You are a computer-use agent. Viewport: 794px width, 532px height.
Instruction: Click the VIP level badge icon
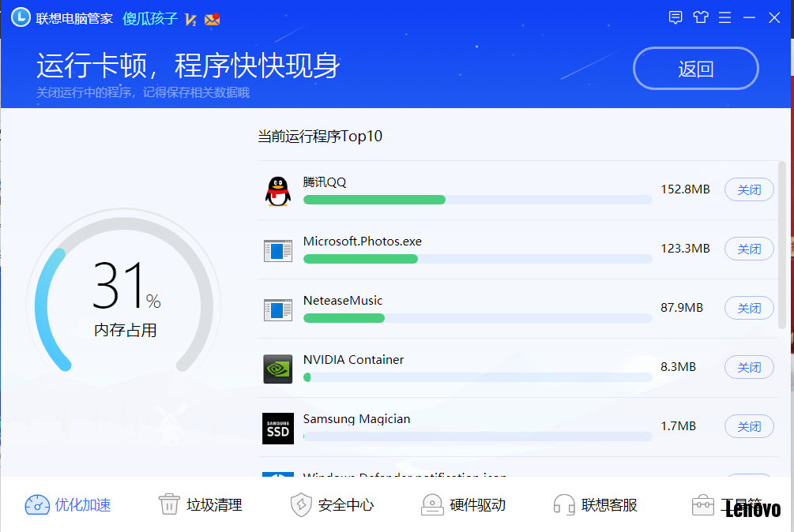tap(190, 19)
